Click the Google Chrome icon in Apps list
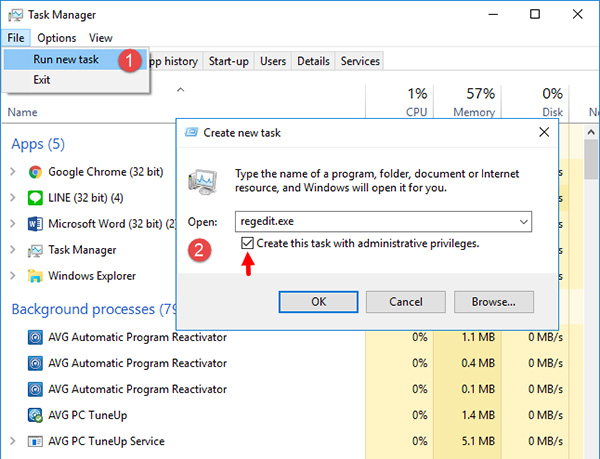600x459 pixels. pos(35,172)
